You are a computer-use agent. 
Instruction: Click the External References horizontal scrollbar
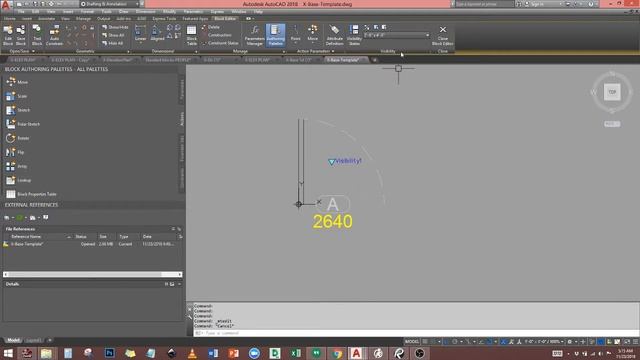click(92, 275)
